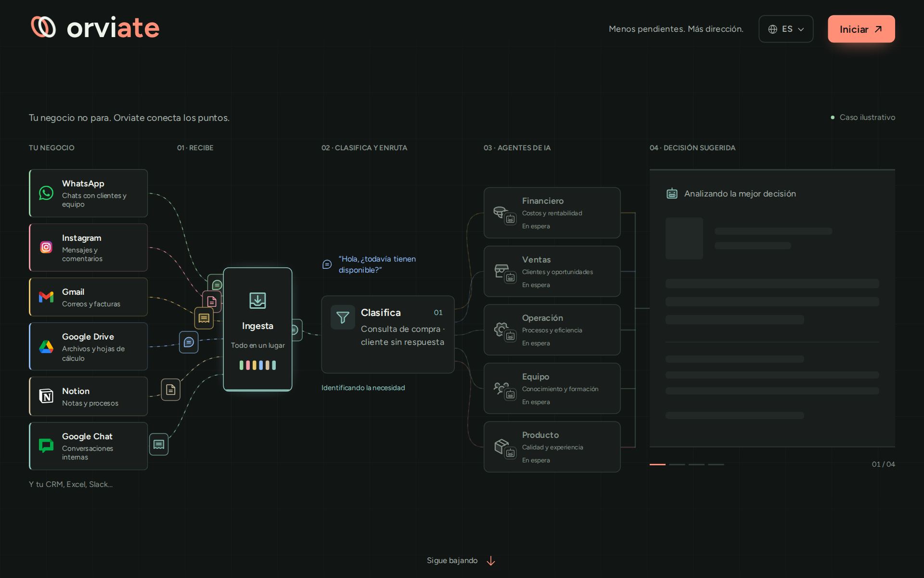Click the chat bubble icon beside the quoted message
Screen dimensions: 924x578
click(327, 264)
